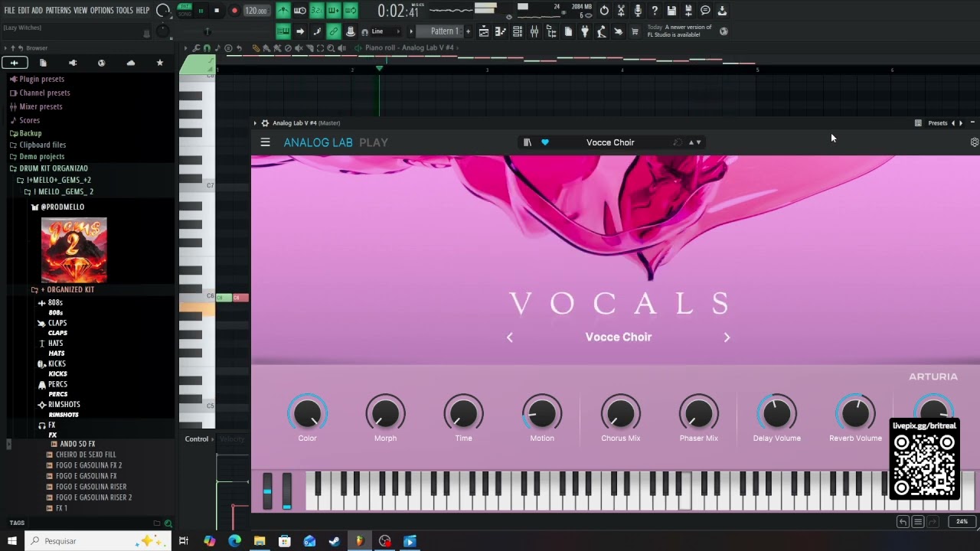Open Analog Lab preset library icon
The height and width of the screenshot is (551, 980).
(527, 142)
